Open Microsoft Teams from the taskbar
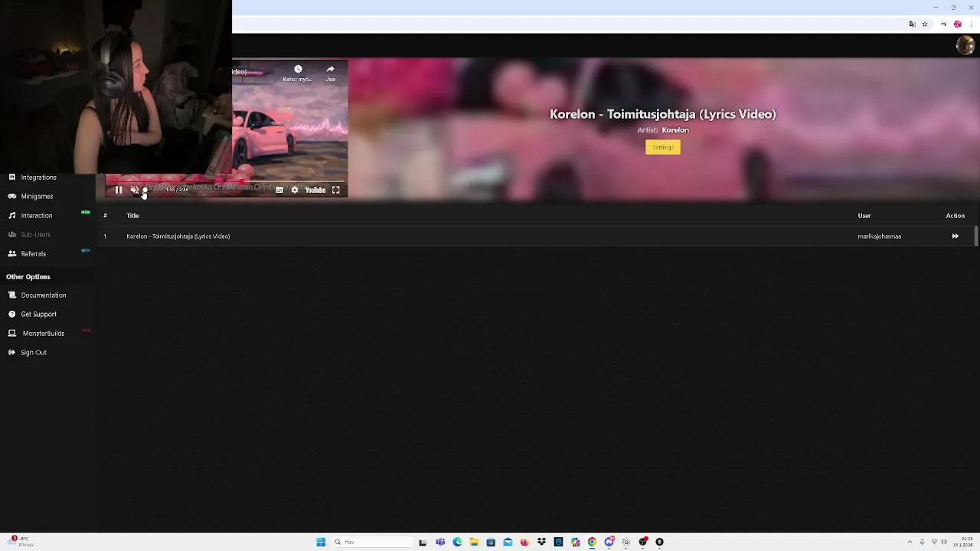The image size is (980, 551). [x=440, y=542]
